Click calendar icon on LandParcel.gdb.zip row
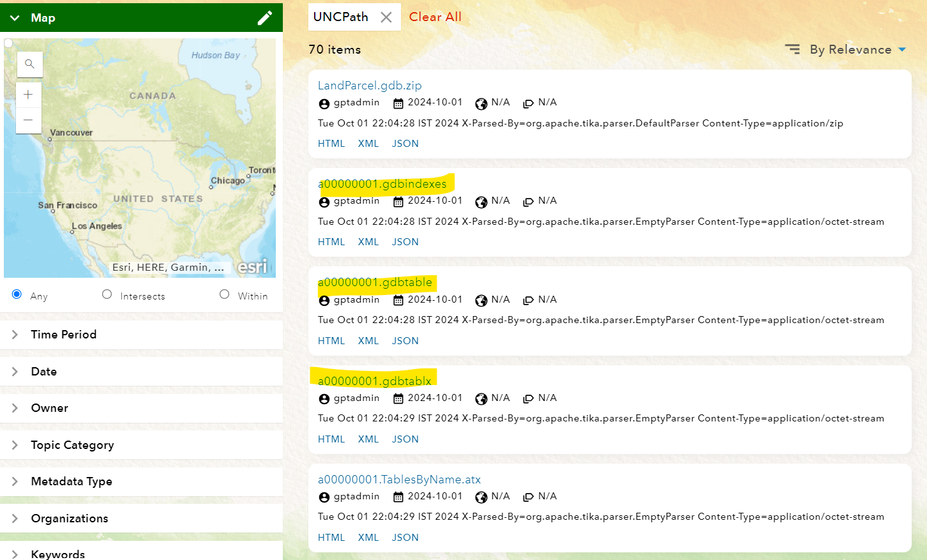 398,103
